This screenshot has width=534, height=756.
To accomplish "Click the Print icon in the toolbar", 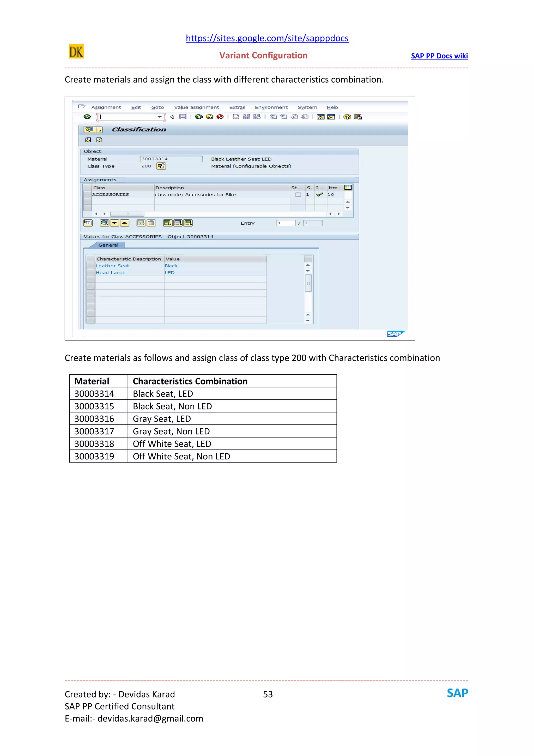I will [x=236, y=117].
